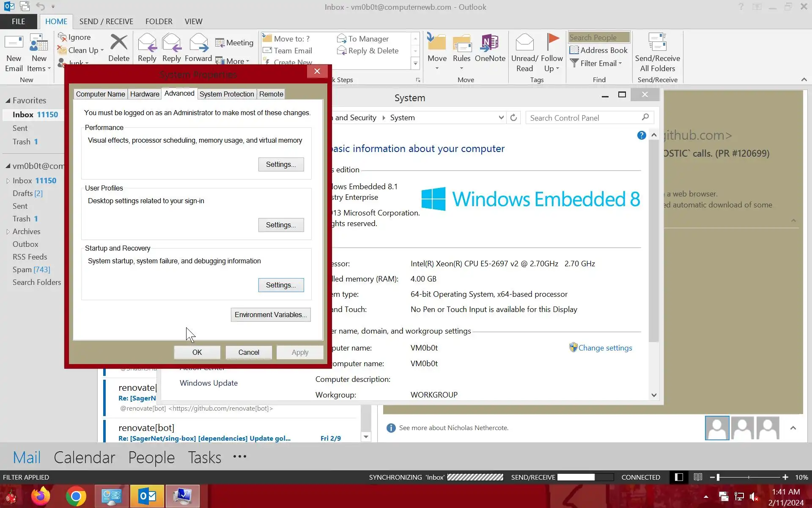Image resolution: width=812 pixels, height=508 pixels.
Task: Open the Address Book
Action: tap(598, 50)
